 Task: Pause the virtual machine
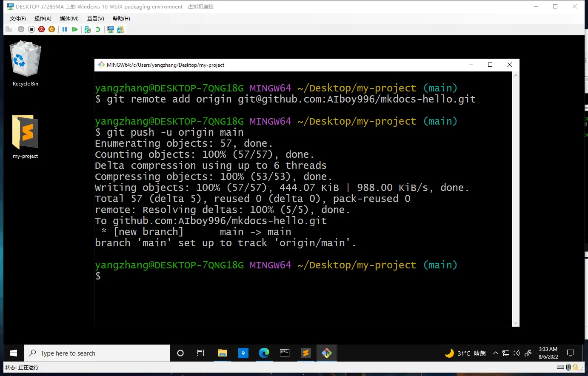(65, 29)
